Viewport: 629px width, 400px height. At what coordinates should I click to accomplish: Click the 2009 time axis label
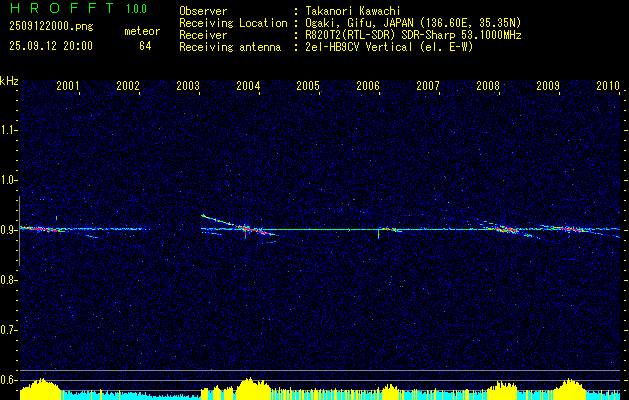coord(548,85)
